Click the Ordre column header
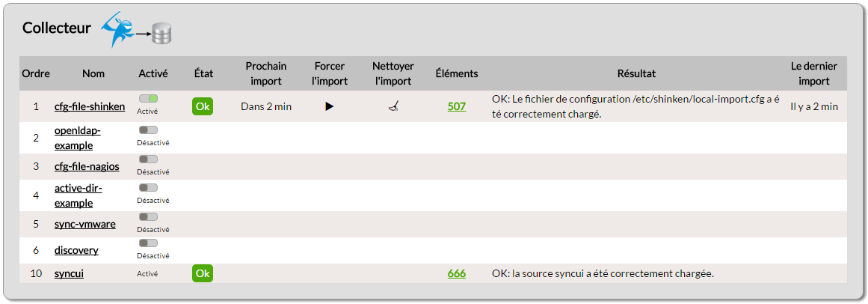 [36, 73]
